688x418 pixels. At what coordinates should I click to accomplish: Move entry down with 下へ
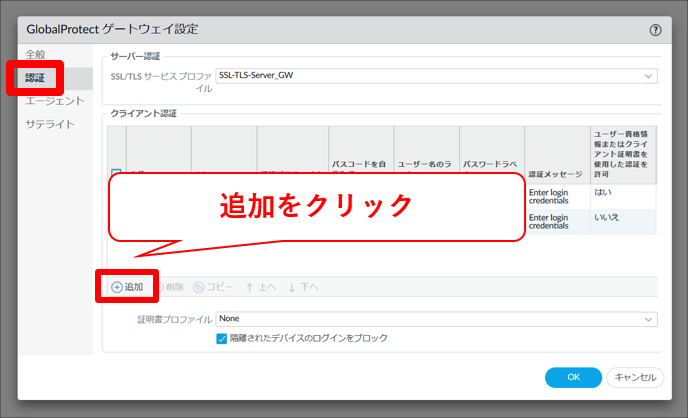coord(303,287)
